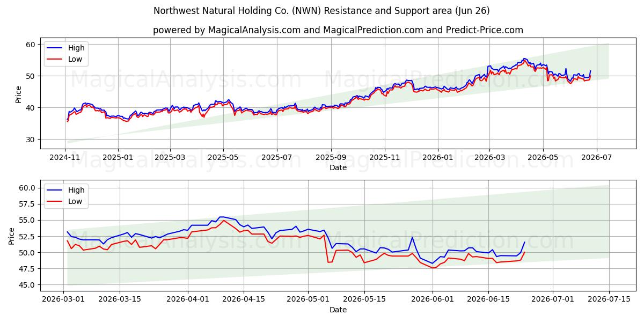Click the 2026-07-15 date tick label
Screen dimensions: 644x322
pos(609,300)
